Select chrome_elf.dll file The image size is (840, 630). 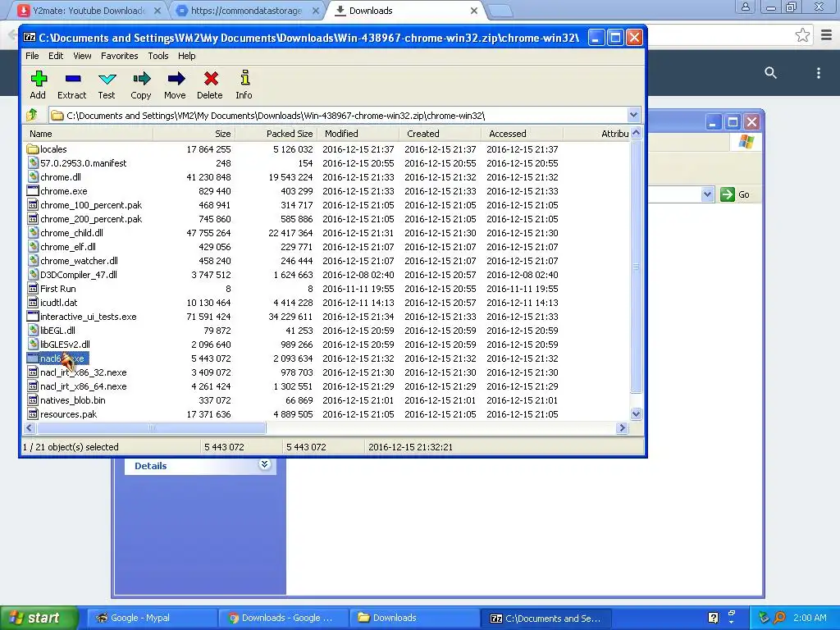[67, 246]
